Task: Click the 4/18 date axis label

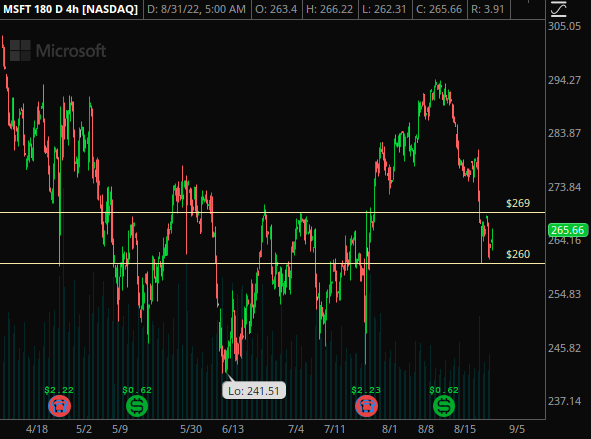Action: pyautogui.click(x=37, y=429)
